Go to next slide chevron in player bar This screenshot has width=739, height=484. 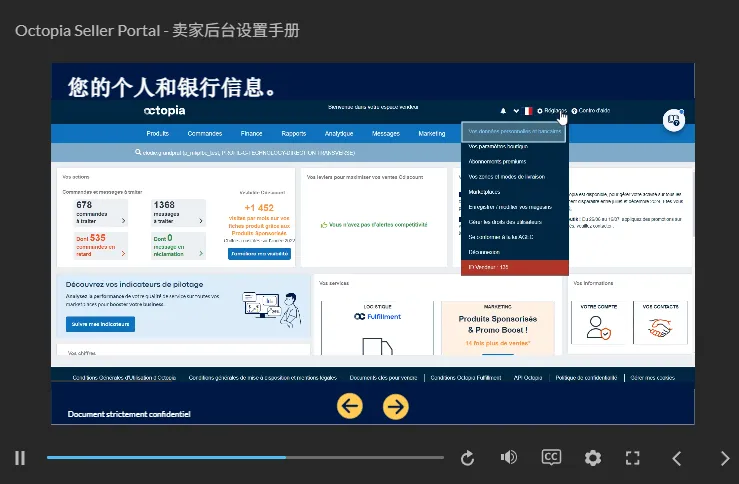point(725,458)
